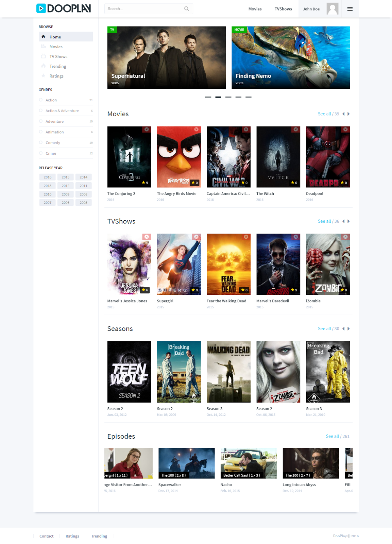Select the Crime genre radio
The width and height of the screenshot is (392, 544).
pyautogui.click(x=41, y=153)
